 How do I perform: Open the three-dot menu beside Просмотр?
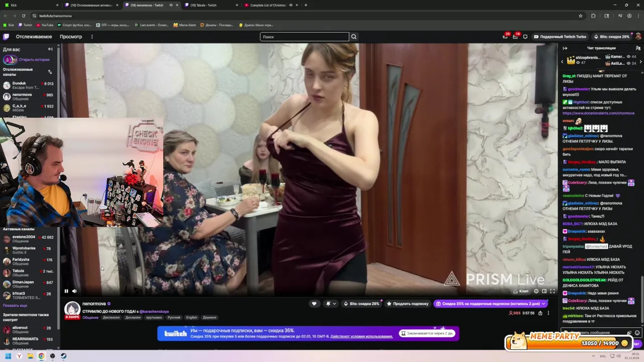[92, 37]
